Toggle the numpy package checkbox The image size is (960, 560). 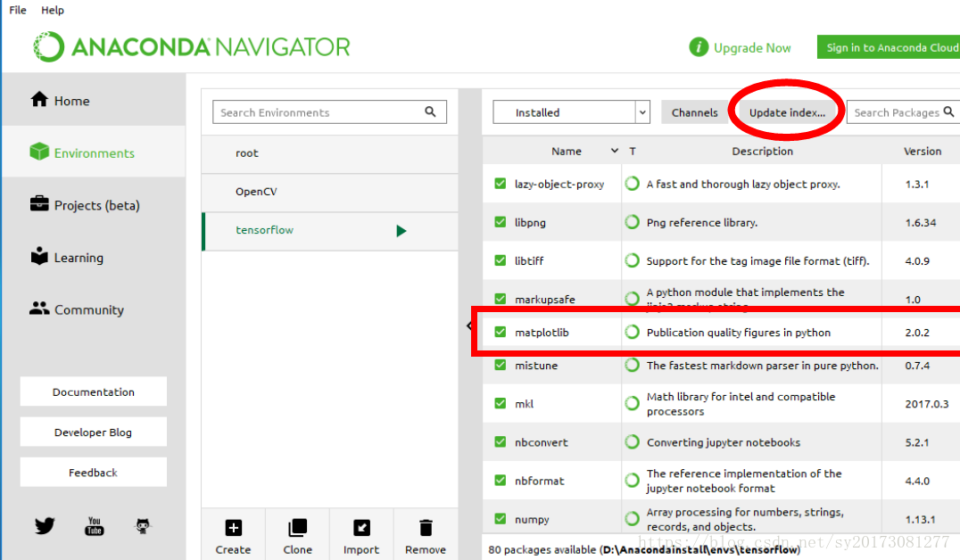[501, 519]
